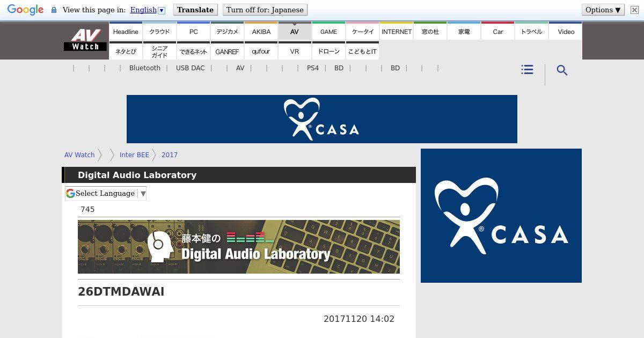Click the AV topic link in subnav

(x=240, y=68)
